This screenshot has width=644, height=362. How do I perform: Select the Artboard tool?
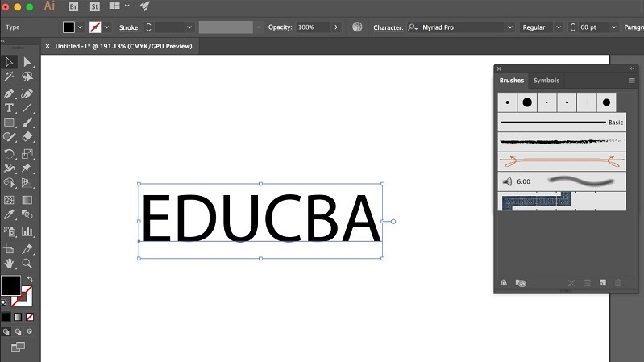[9, 249]
